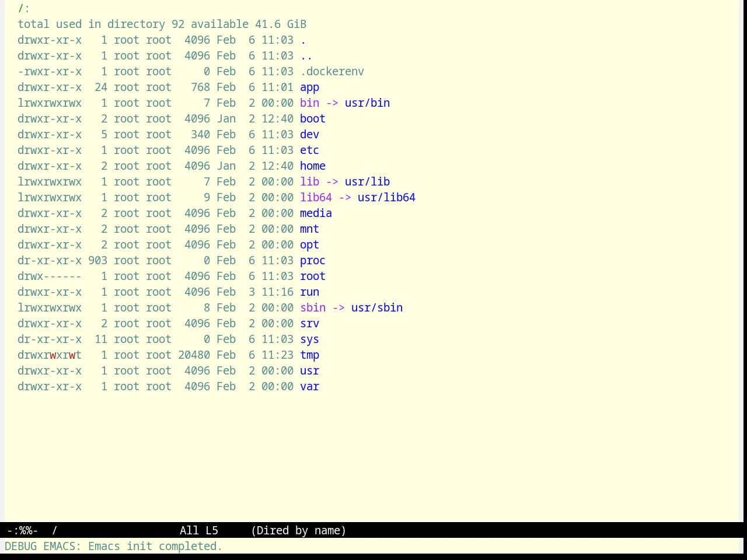747x560 pixels.
Task: Click the lib64 symlink name
Action: 316,197
